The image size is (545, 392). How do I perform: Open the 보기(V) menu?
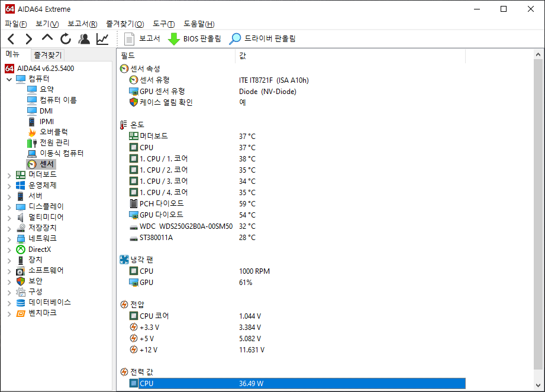tap(47, 24)
